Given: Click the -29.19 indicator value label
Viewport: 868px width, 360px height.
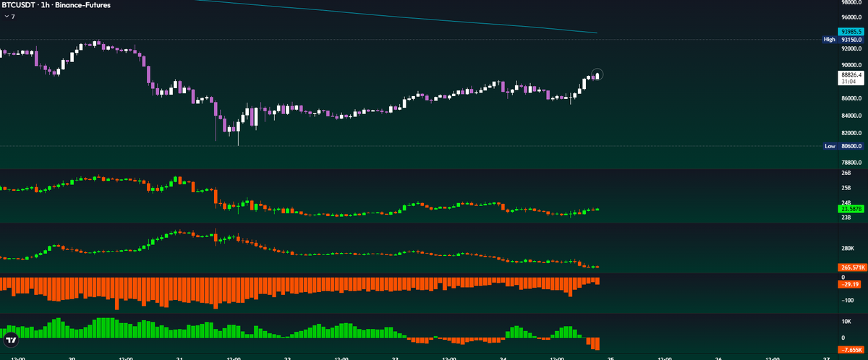Looking at the screenshot, I should click(850, 284).
